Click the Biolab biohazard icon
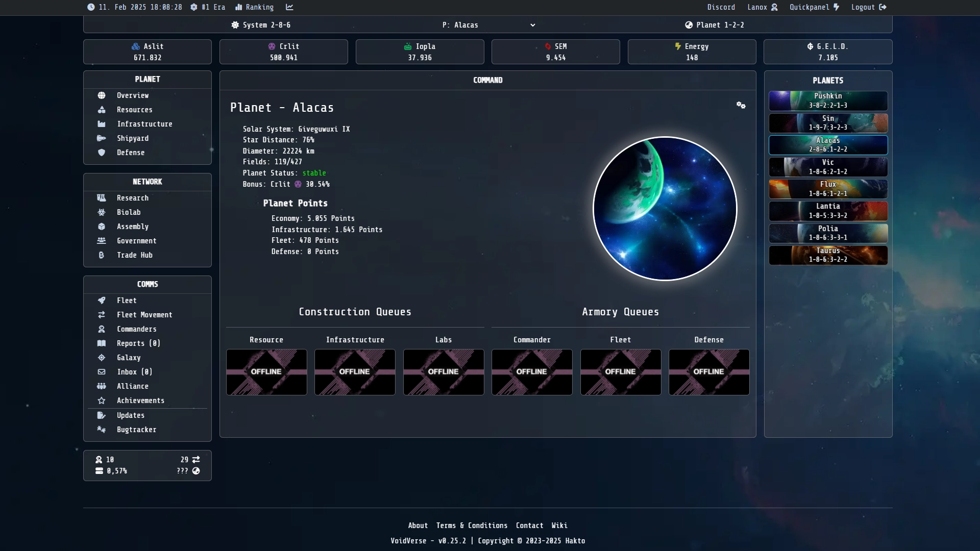980x551 pixels. 102,212
